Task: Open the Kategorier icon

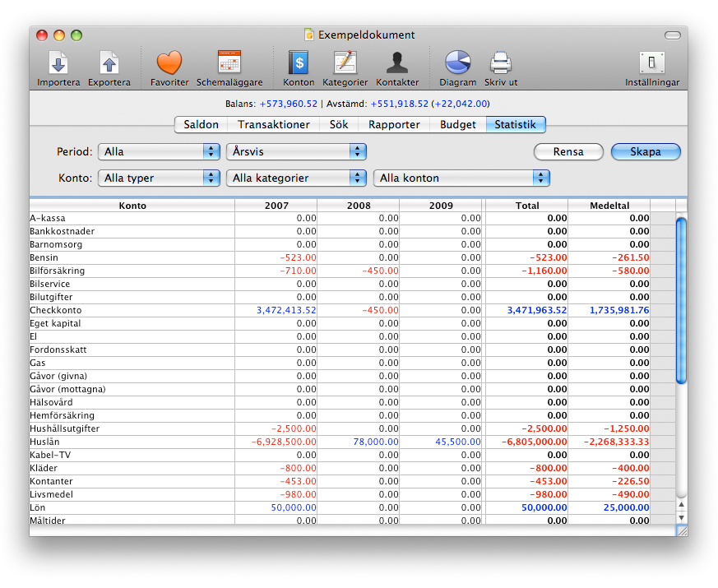Action: point(345,63)
